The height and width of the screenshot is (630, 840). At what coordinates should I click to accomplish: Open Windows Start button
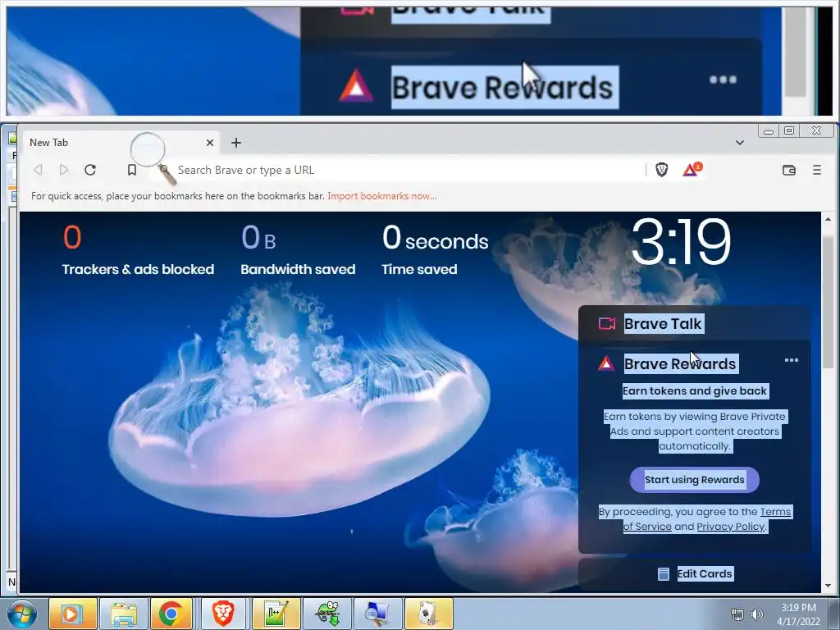pos(21,614)
